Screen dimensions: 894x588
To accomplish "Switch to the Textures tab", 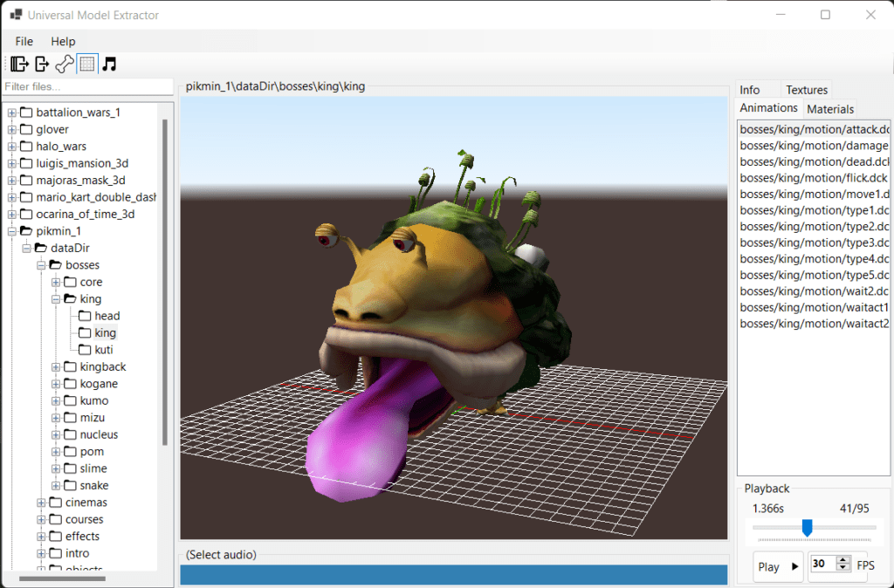I will coord(806,89).
